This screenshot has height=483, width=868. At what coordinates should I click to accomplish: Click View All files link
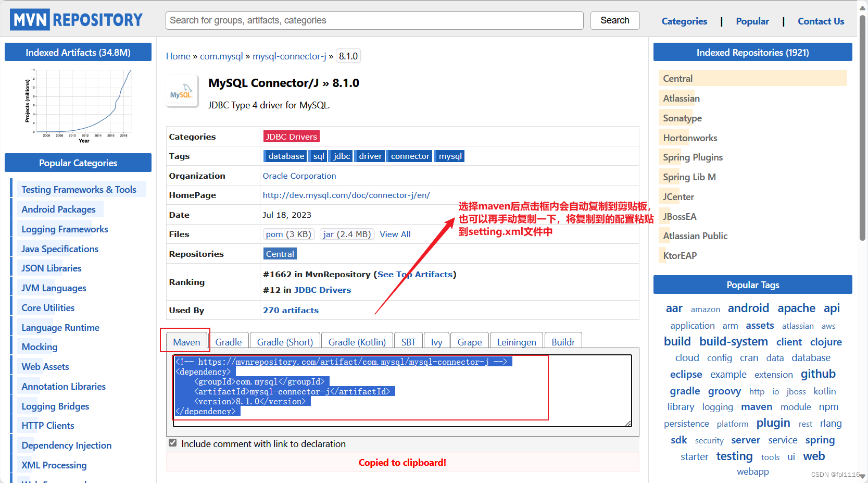(x=395, y=234)
